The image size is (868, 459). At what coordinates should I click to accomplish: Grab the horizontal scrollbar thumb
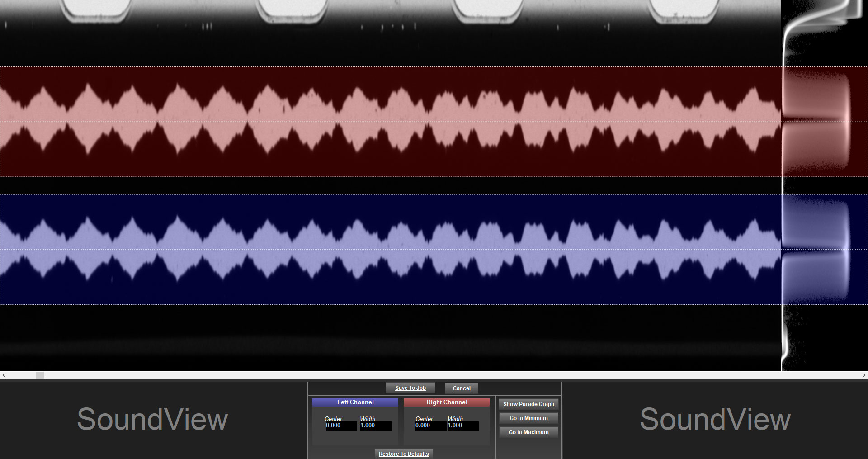pos(40,375)
